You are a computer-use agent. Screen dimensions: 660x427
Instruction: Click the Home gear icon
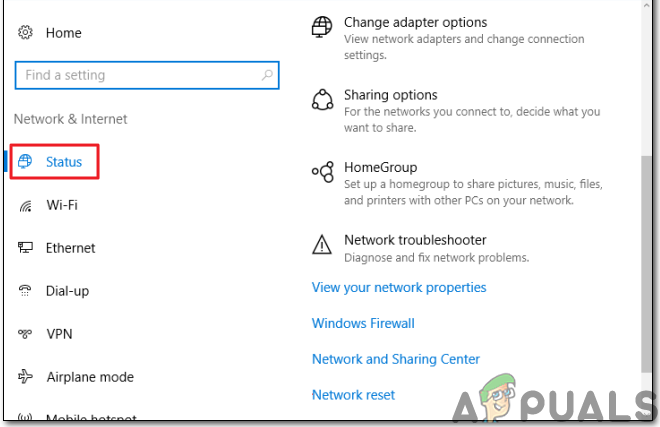[25, 33]
